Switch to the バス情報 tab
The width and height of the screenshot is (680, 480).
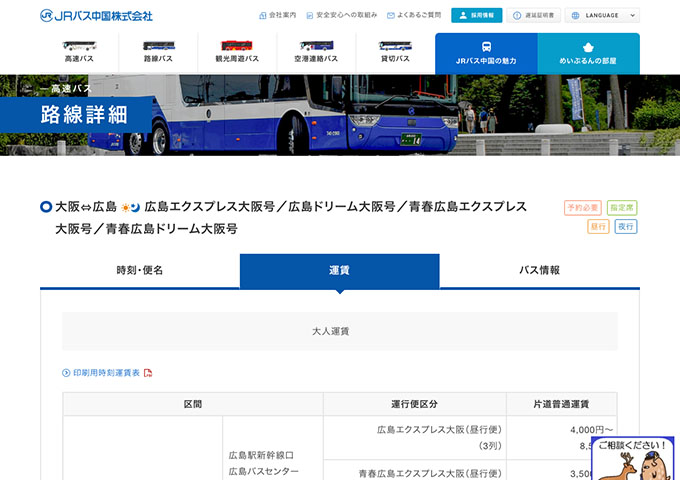coord(539,271)
